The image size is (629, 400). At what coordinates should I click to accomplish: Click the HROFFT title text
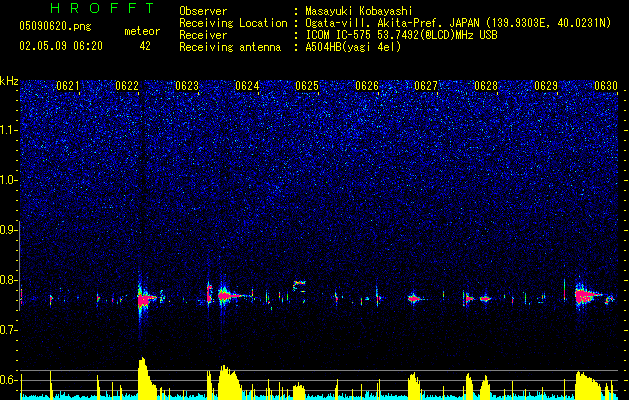(103, 8)
